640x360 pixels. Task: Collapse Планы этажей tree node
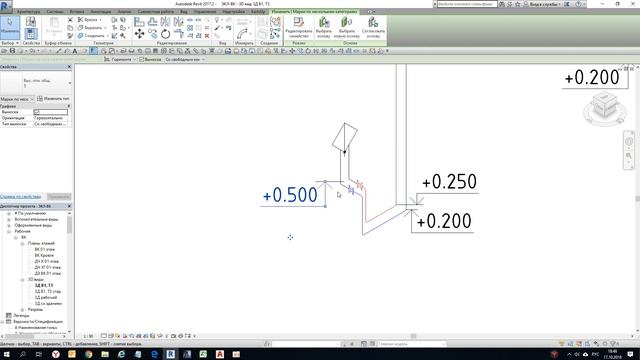coord(22,243)
